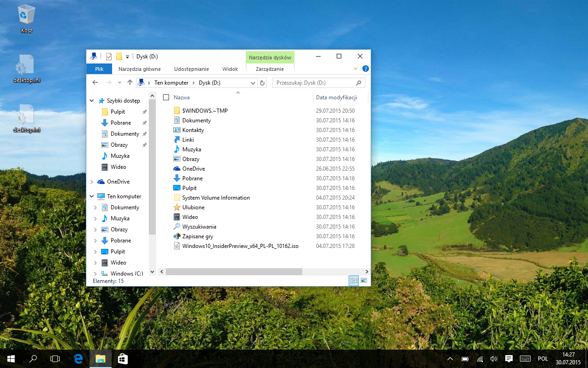Click the Przeszukaj: Dysk (D:) search field

pos(315,83)
